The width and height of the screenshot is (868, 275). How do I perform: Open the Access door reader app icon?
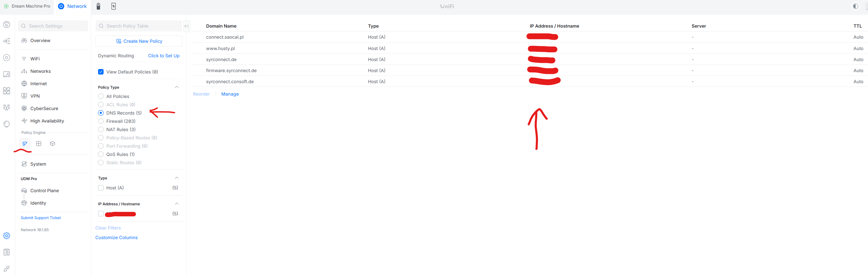pyautogui.click(x=114, y=6)
